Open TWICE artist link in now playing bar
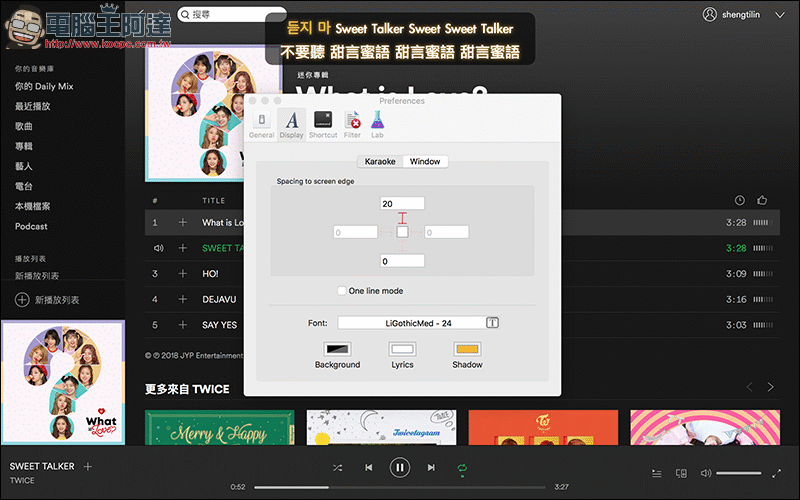800x500 pixels. point(22,481)
